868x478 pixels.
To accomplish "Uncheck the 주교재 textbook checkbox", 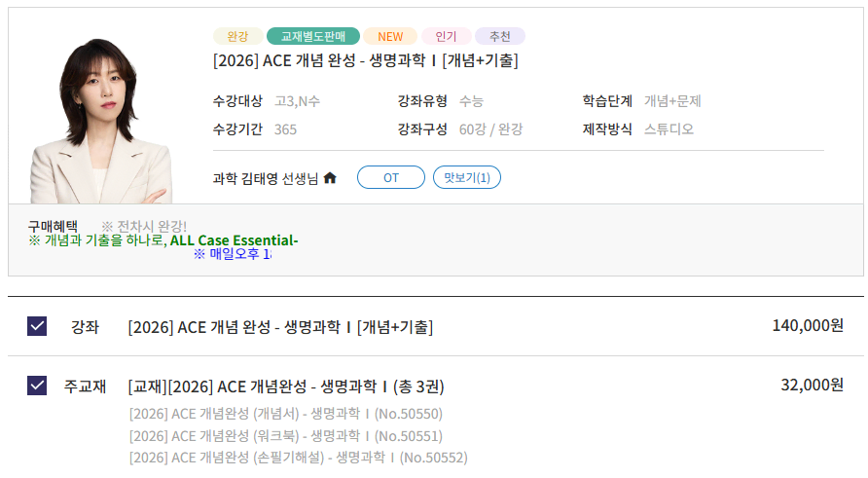I will point(37,386).
